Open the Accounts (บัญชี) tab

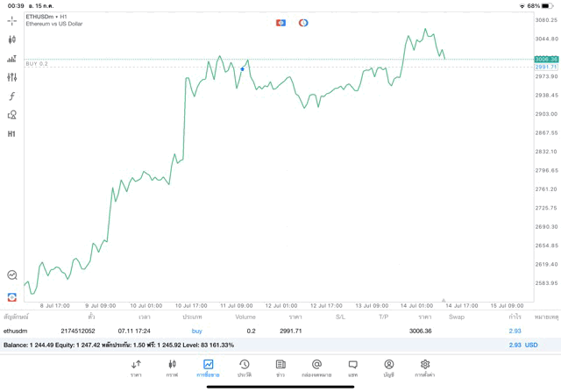[x=389, y=367]
